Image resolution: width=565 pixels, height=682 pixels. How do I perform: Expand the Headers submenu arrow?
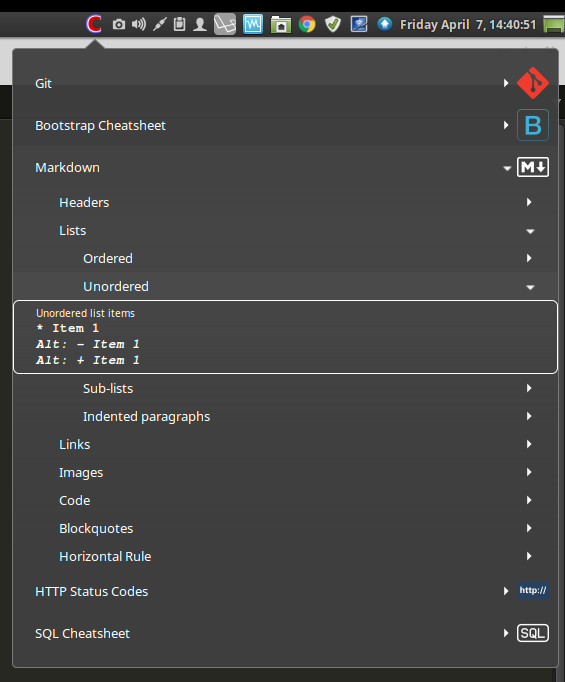529,202
